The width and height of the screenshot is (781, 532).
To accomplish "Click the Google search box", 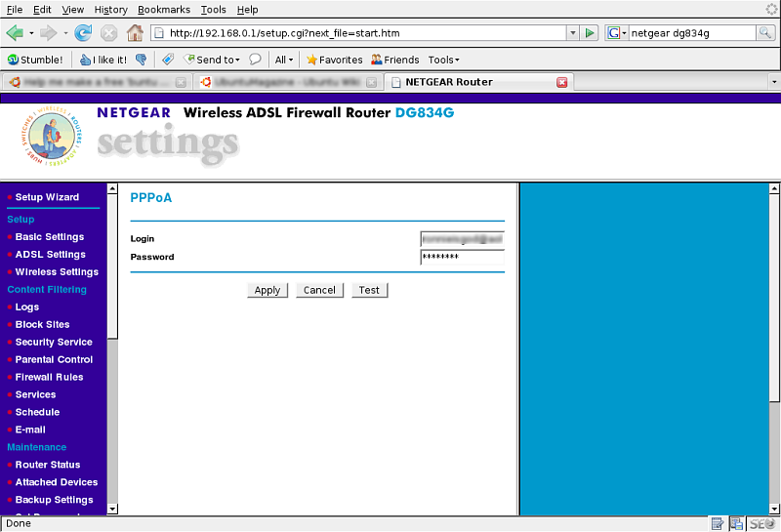I will click(x=692, y=33).
